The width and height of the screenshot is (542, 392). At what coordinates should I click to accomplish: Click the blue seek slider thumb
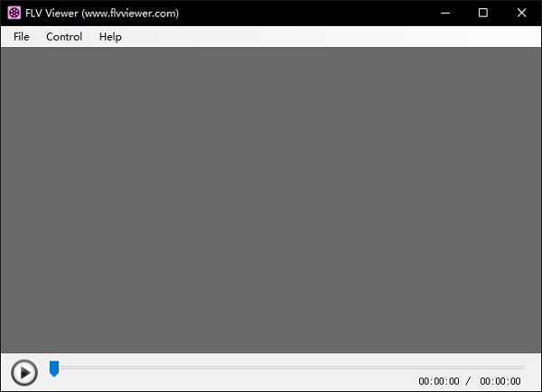coord(54,368)
